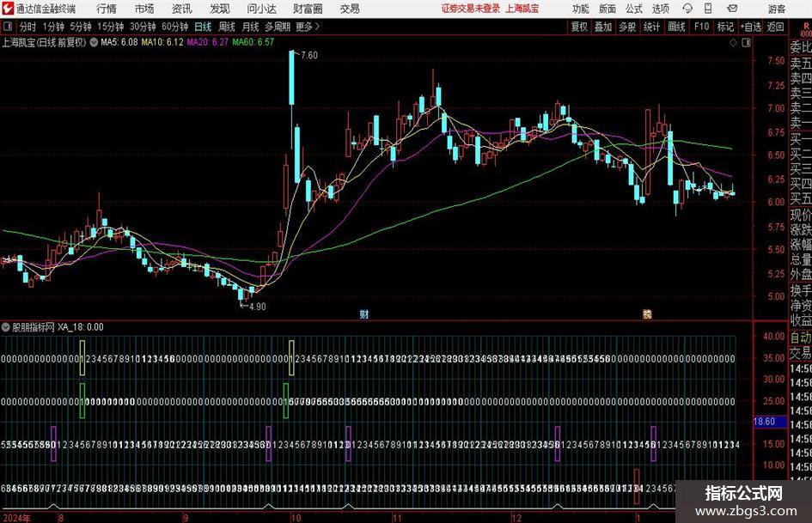Click the 2024年 date axis label
The image size is (812, 523).
(16, 518)
